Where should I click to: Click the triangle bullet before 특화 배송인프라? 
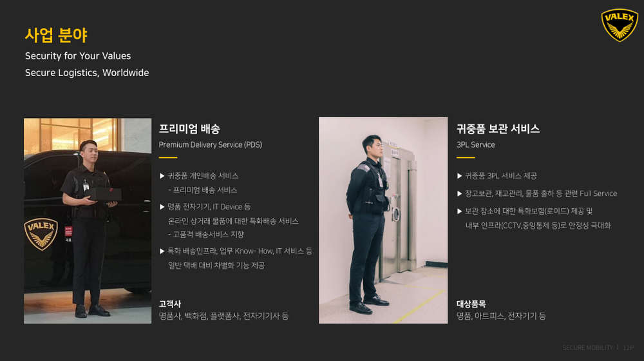[162, 251]
